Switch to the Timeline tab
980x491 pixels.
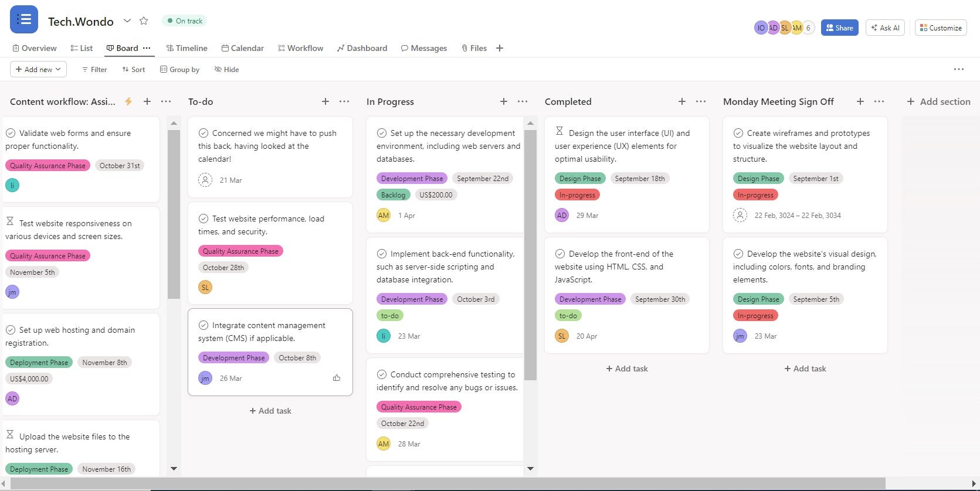click(x=187, y=48)
